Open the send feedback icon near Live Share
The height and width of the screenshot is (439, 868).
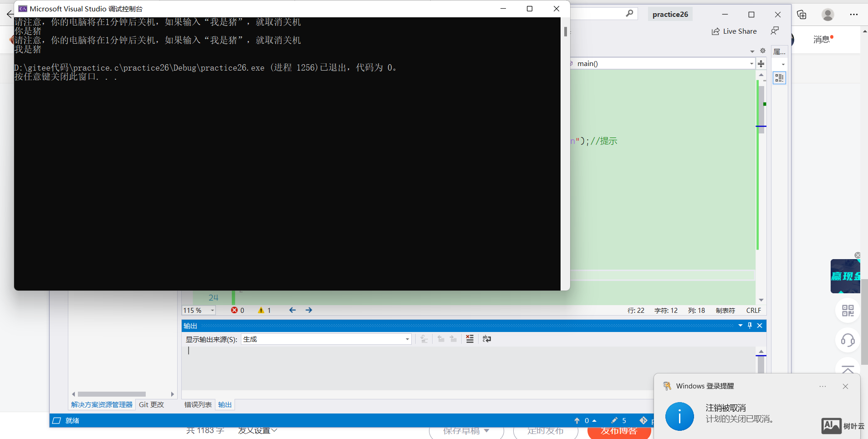(x=775, y=31)
